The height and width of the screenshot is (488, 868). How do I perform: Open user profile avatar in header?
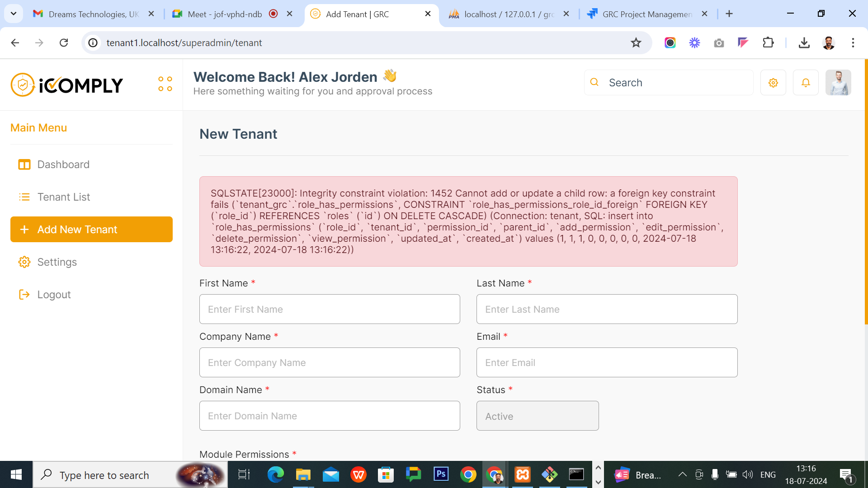click(x=838, y=83)
